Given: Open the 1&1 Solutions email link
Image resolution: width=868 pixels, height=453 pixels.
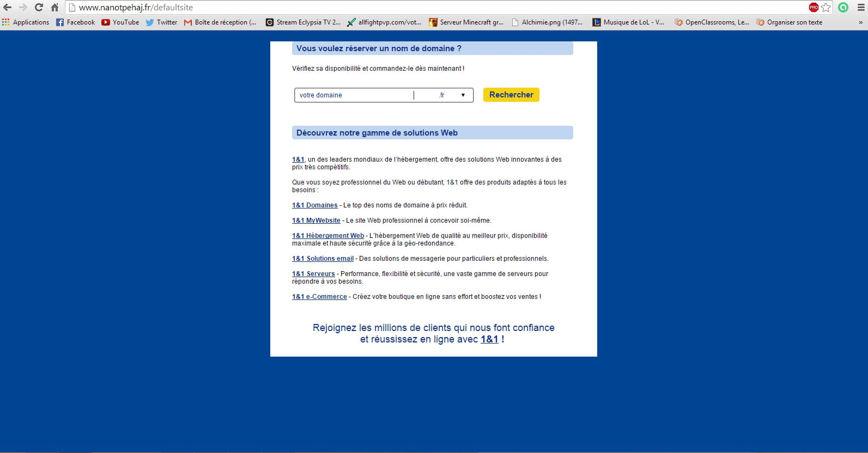Looking at the screenshot, I should coord(323,259).
